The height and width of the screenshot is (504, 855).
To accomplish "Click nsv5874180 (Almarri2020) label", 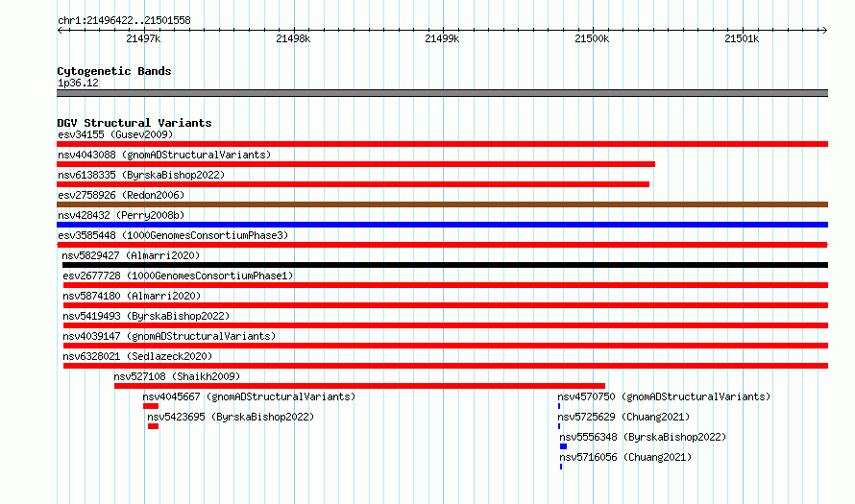I will click(x=132, y=296).
